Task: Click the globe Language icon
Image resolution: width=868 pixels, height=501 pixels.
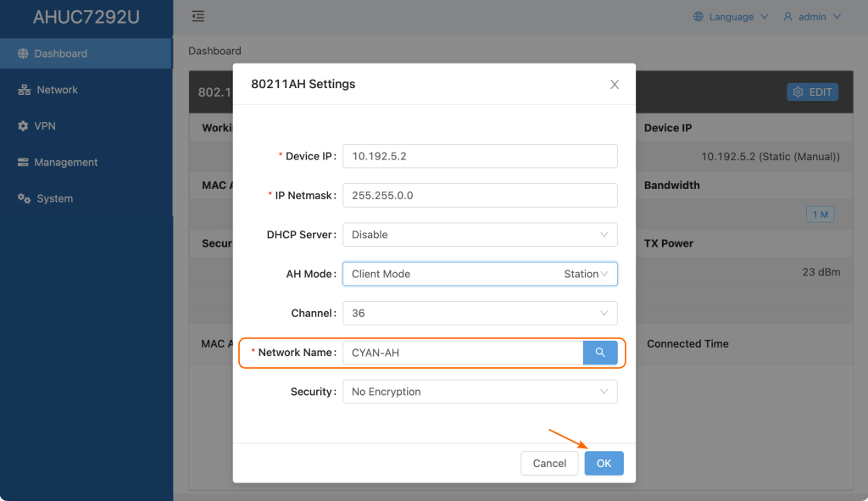Action: coord(698,17)
